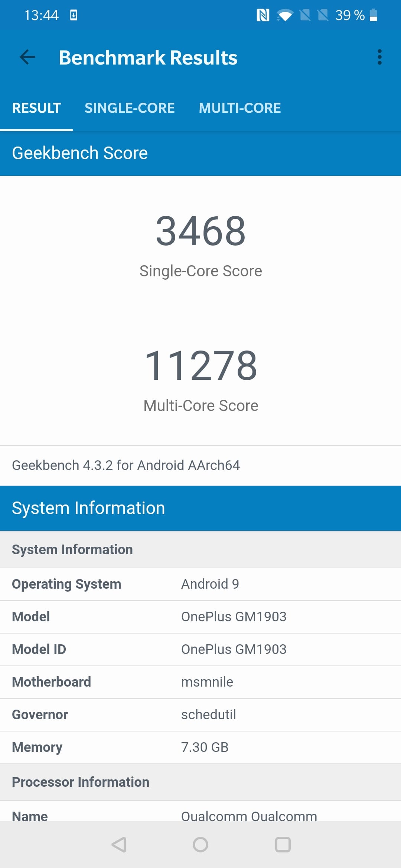
Task: Tap the Geekbench 4.3.2 version text
Action: point(126,465)
